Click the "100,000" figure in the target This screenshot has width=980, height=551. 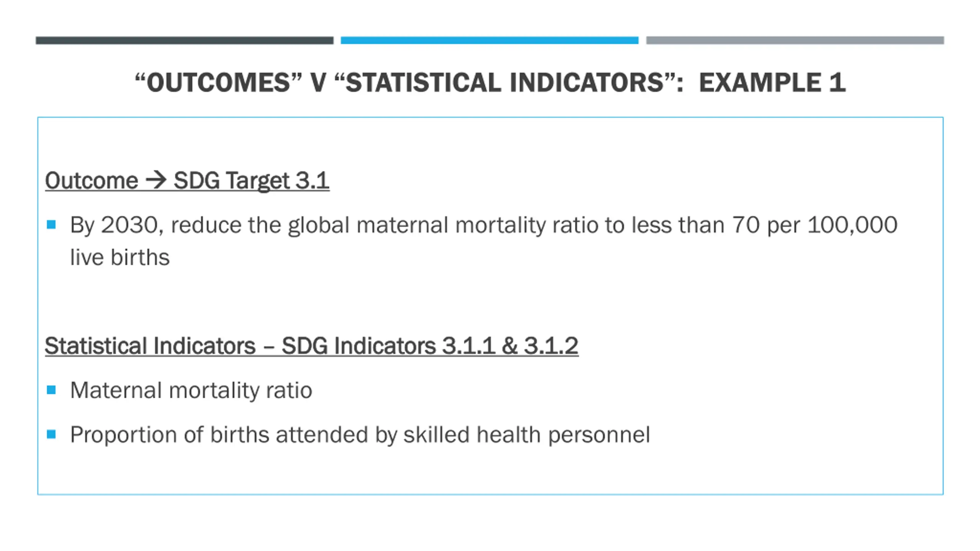tap(852, 225)
